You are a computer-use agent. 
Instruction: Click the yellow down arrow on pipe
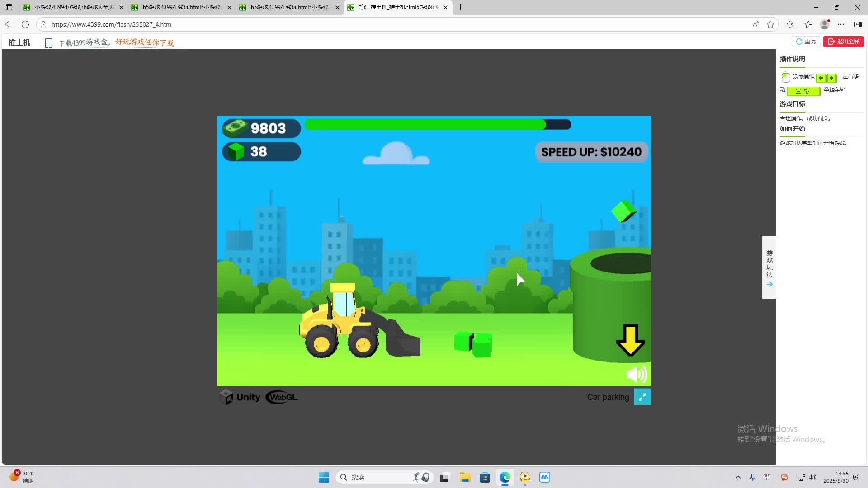630,340
